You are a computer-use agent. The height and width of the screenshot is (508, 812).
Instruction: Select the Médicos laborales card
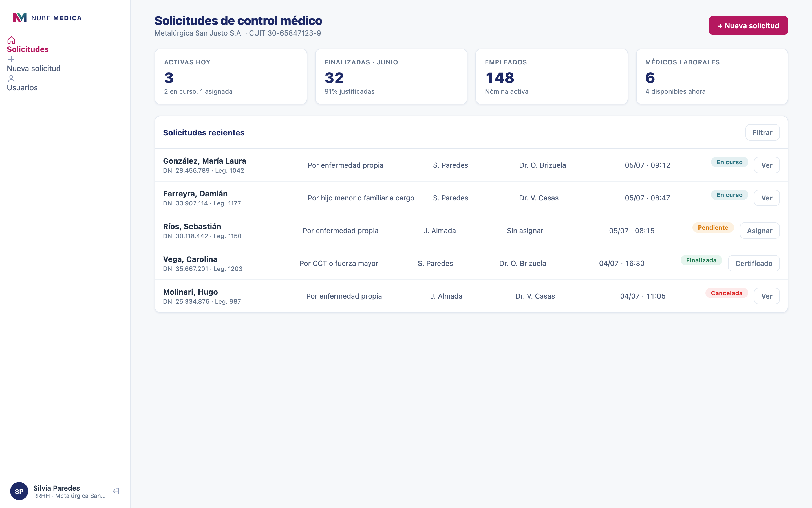click(x=712, y=76)
